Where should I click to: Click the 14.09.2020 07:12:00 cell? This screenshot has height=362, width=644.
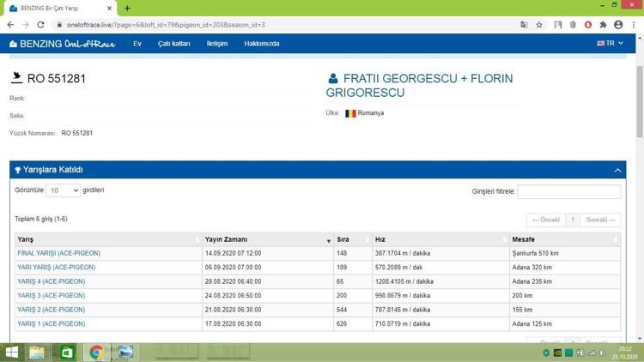[x=268, y=253]
